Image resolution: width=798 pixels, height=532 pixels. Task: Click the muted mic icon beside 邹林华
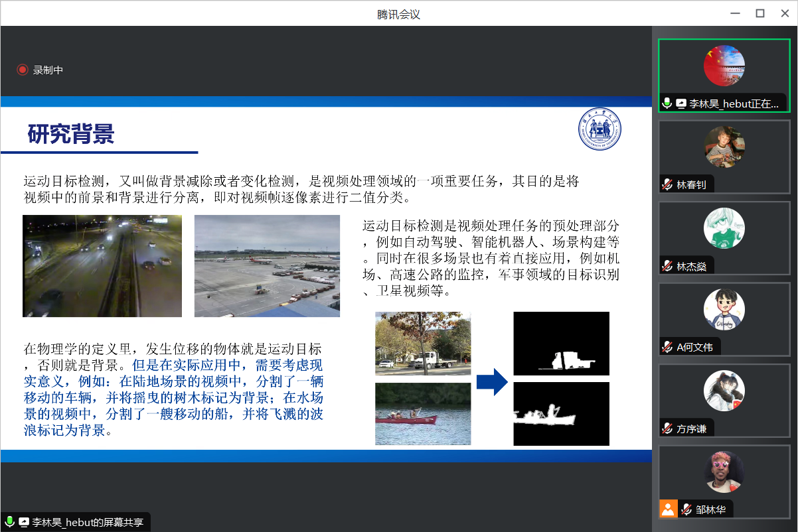686,510
